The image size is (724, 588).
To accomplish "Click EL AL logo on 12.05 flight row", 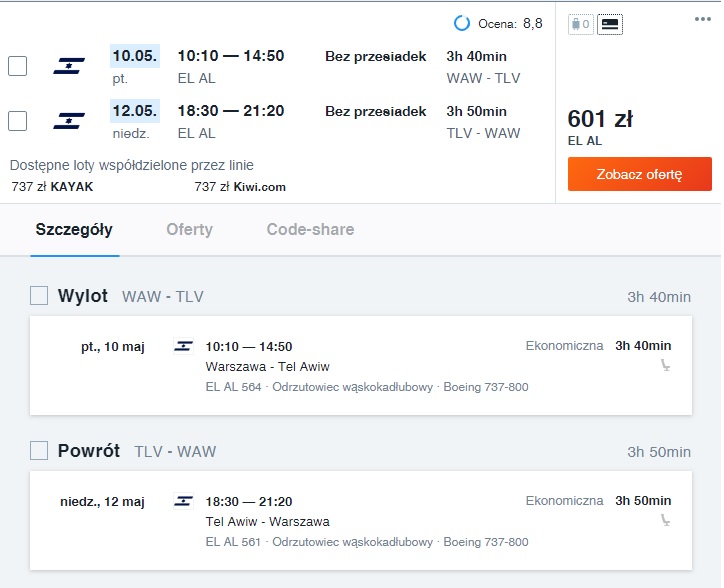I will [69, 121].
